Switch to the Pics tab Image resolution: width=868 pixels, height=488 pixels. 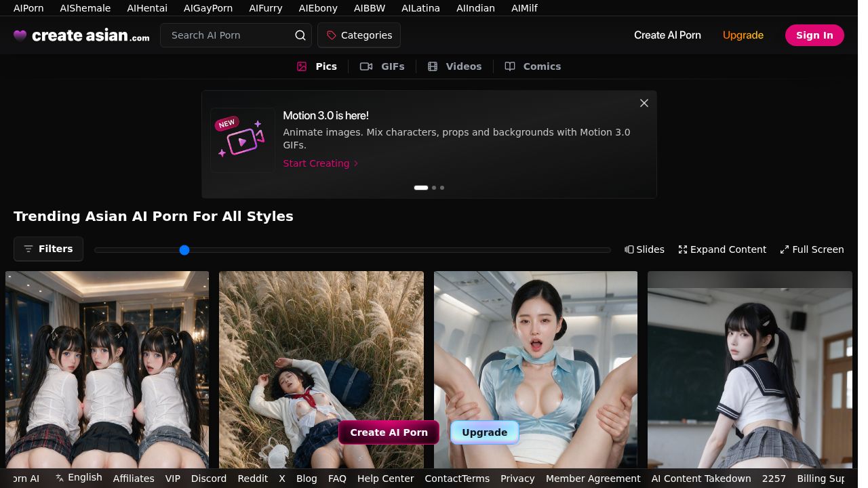[317, 66]
